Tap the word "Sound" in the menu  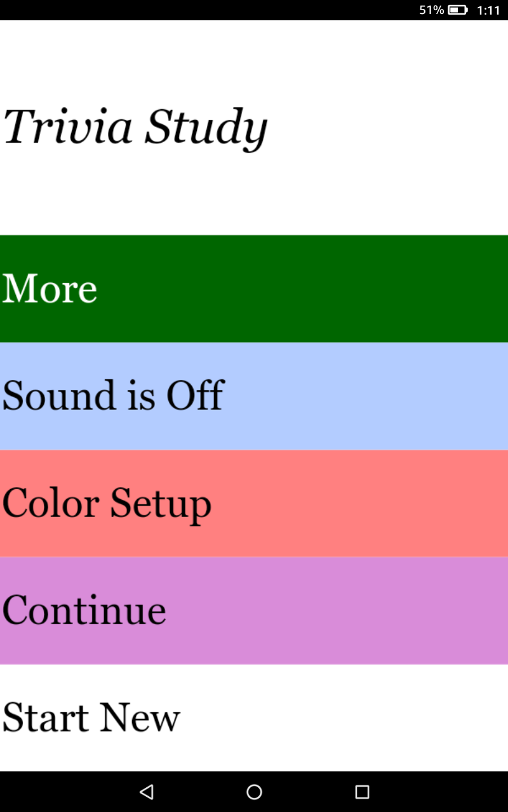click(58, 396)
